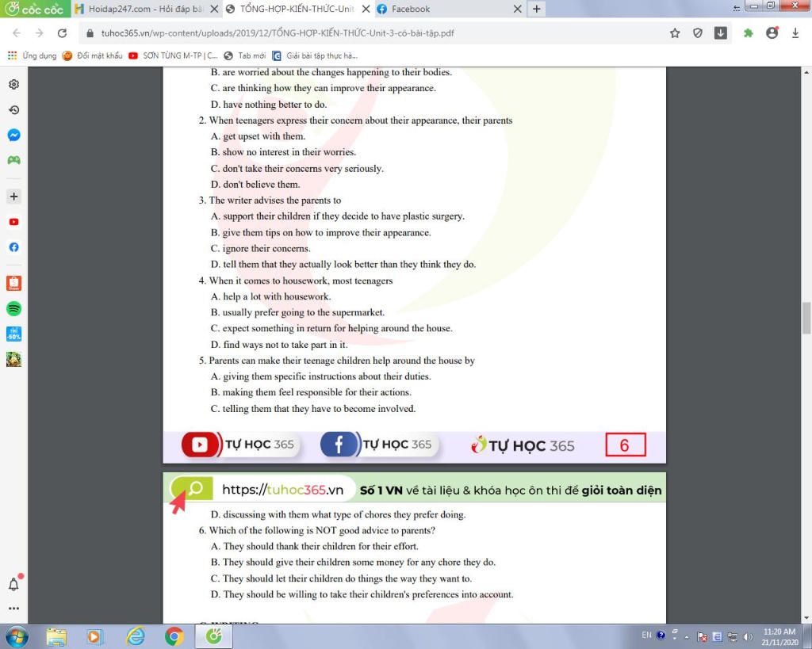Click the vertical scrollbar thumb
Viewport: 812px width, 649px height.
pyautogui.click(x=806, y=318)
